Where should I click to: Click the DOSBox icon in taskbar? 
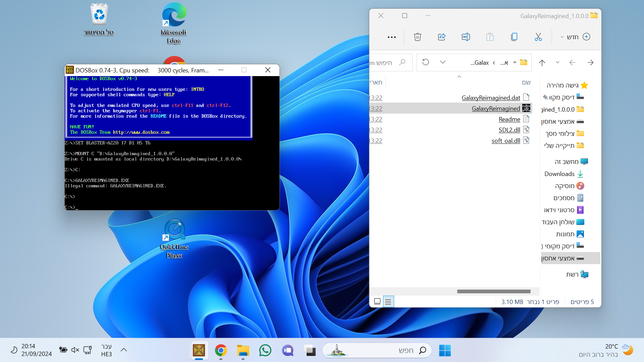coord(199,351)
